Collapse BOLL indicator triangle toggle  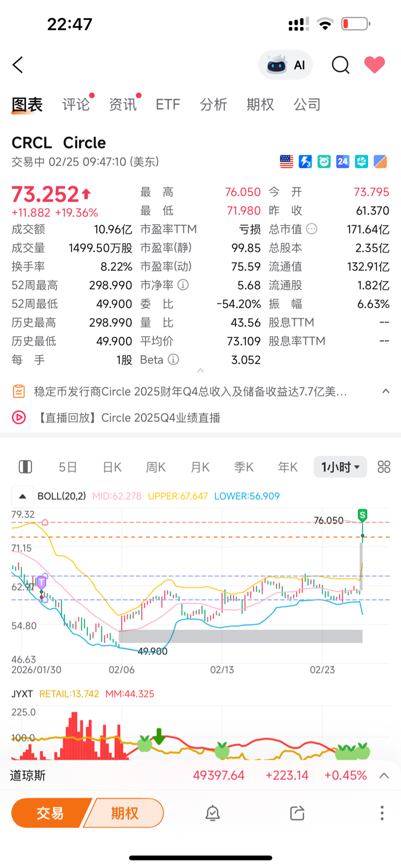22,496
